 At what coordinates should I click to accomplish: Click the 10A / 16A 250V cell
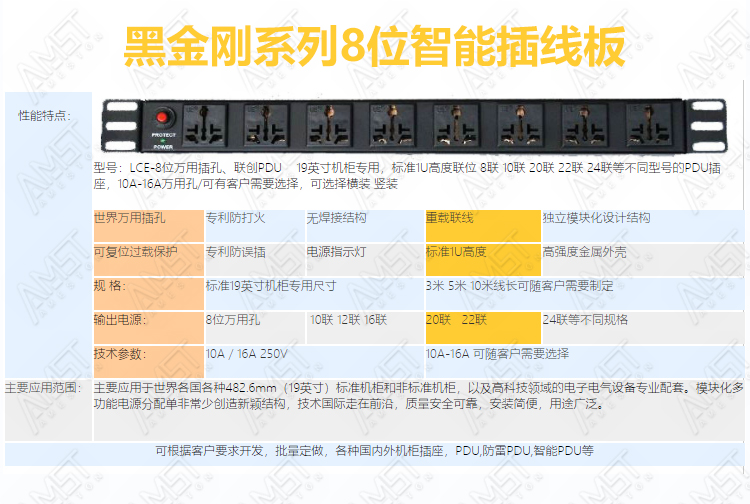315,362
